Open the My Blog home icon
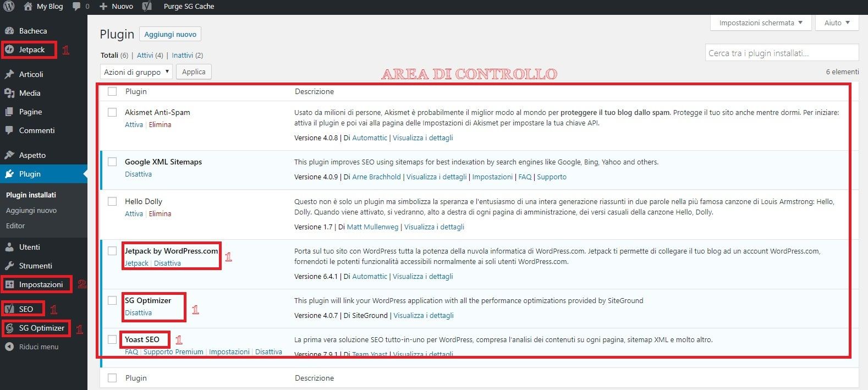The height and width of the screenshot is (390, 868). coord(28,7)
